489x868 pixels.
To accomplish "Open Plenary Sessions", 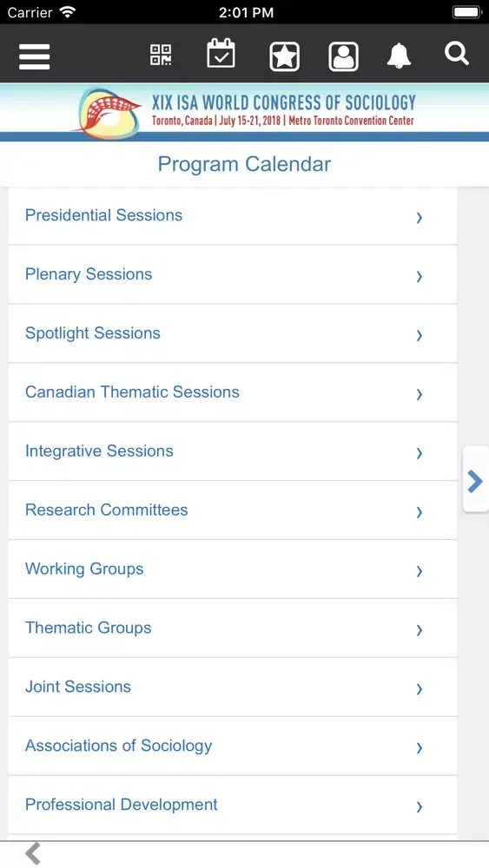I will tap(233, 274).
